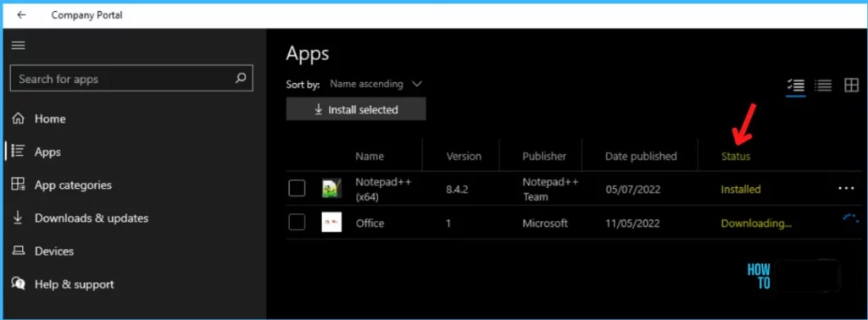This screenshot has width=868, height=320.
Task: Click the Office app name
Action: pos(370,223)
